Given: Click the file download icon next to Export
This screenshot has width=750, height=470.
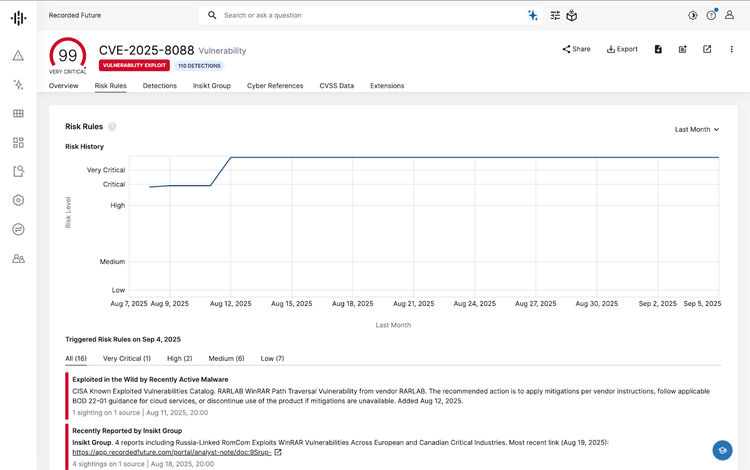Looking at the screenshot, I should click(x=658, y=49).
